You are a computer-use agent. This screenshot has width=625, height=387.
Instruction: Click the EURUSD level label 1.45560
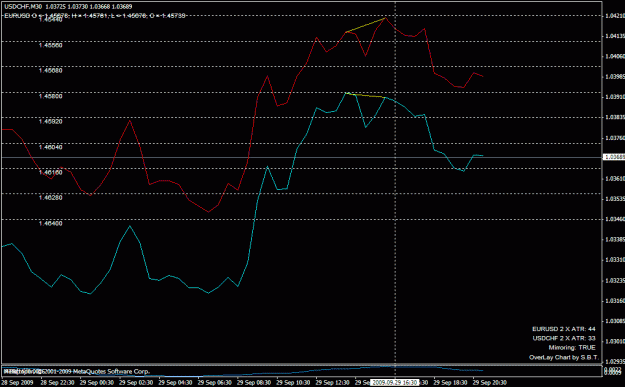[50, 45]
